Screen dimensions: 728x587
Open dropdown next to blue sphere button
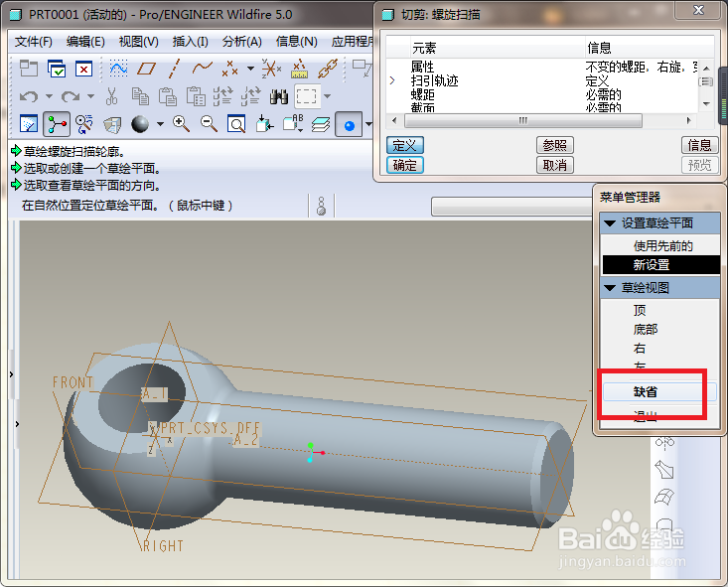pos(368,124)
